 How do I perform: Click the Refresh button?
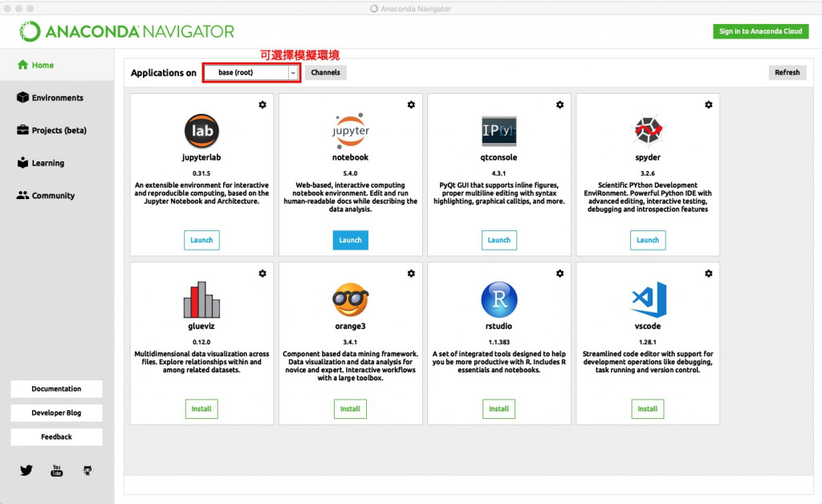[x=787, y=72]
